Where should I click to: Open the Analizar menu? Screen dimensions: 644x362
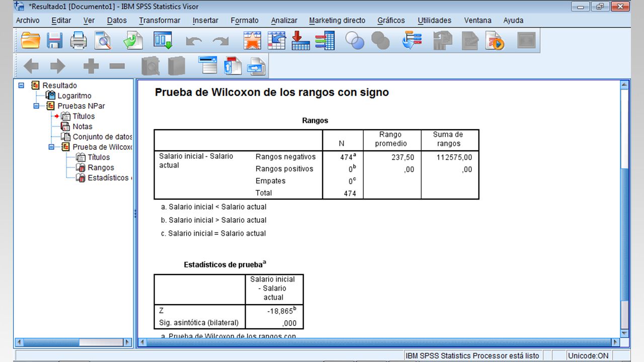284,21
